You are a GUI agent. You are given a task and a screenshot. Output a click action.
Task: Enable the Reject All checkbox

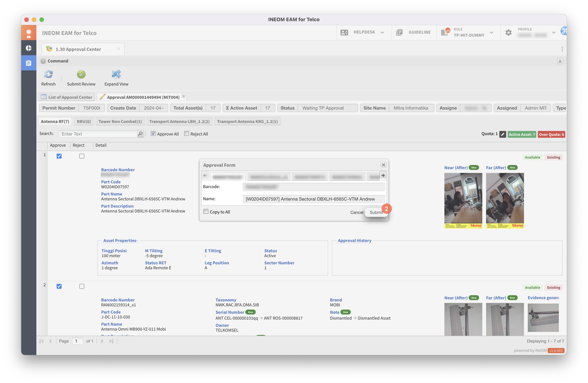[x=187, y=134]
